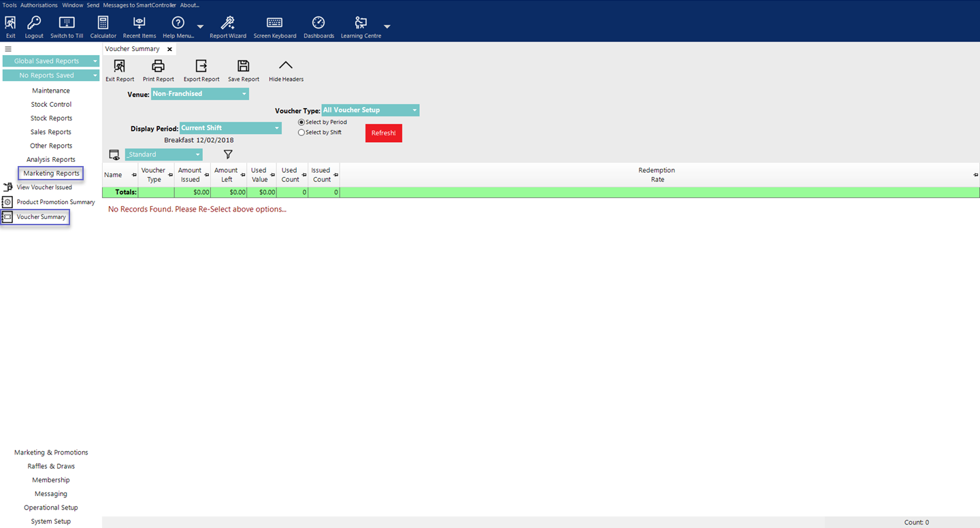Screen dimensions: 980x528
Task: Click the Redemption Rate column header
Action: tap(656, 175)
